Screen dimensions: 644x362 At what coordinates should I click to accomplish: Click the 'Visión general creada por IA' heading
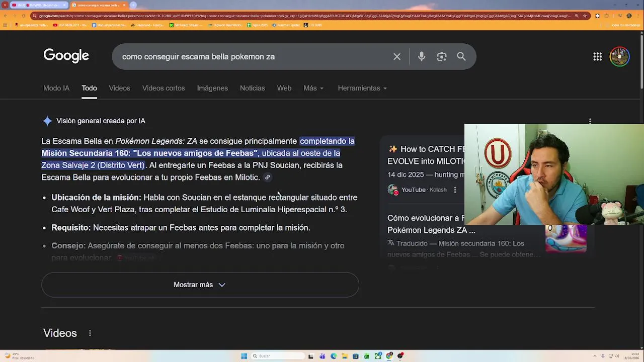point(101,121)
